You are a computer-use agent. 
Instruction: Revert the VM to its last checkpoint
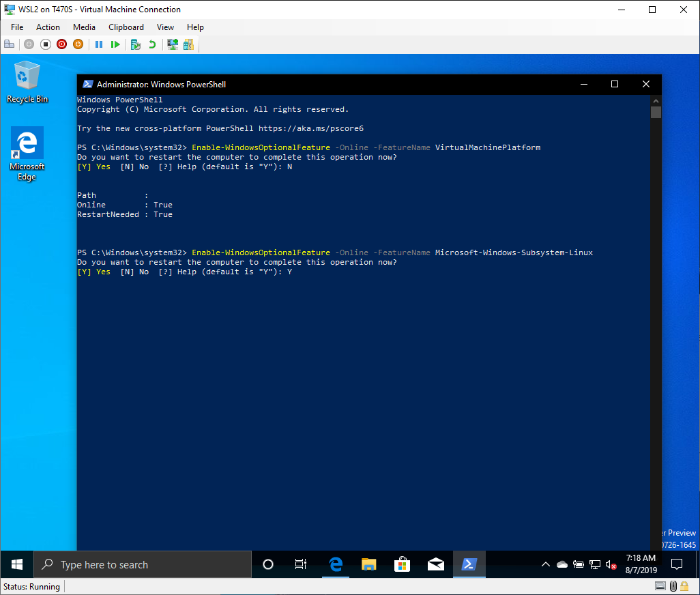151,44
